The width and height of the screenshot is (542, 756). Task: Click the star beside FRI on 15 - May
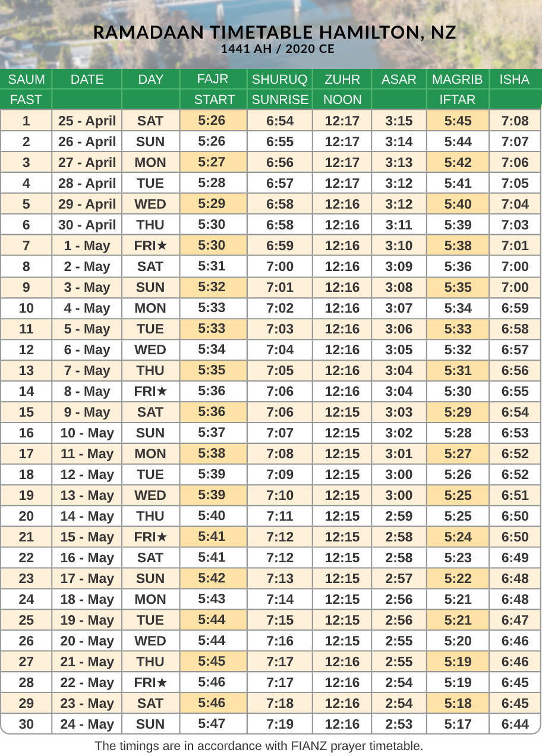pos(162,537)
